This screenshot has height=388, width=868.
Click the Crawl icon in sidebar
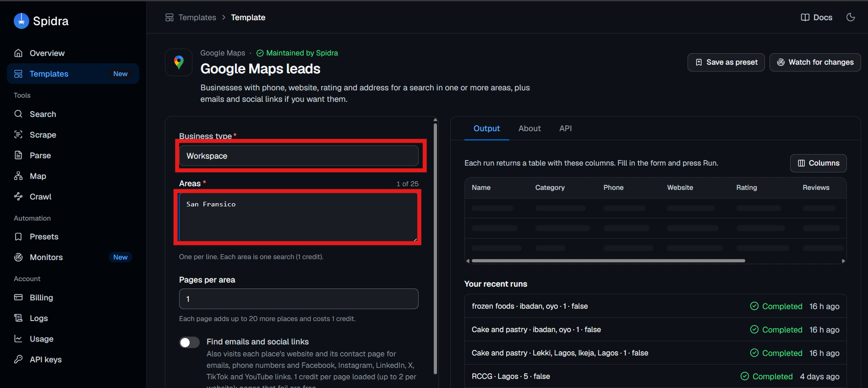18,197
